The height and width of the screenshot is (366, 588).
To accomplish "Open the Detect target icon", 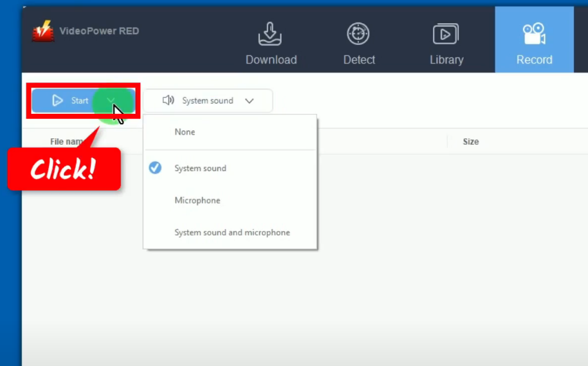I will [x=358, y=34].
